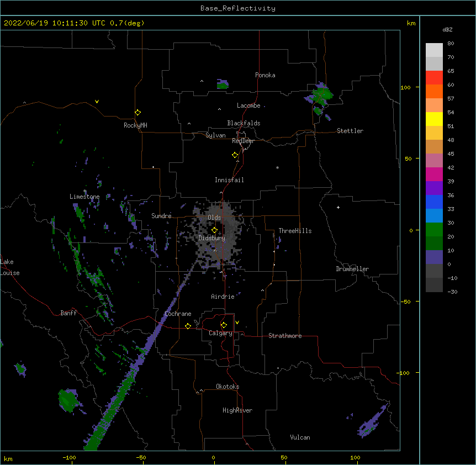Viewport: 476px width, 465px height.
Task: Click the yellow diamond radar site marker below Olds
Action: tap(214, 230)
